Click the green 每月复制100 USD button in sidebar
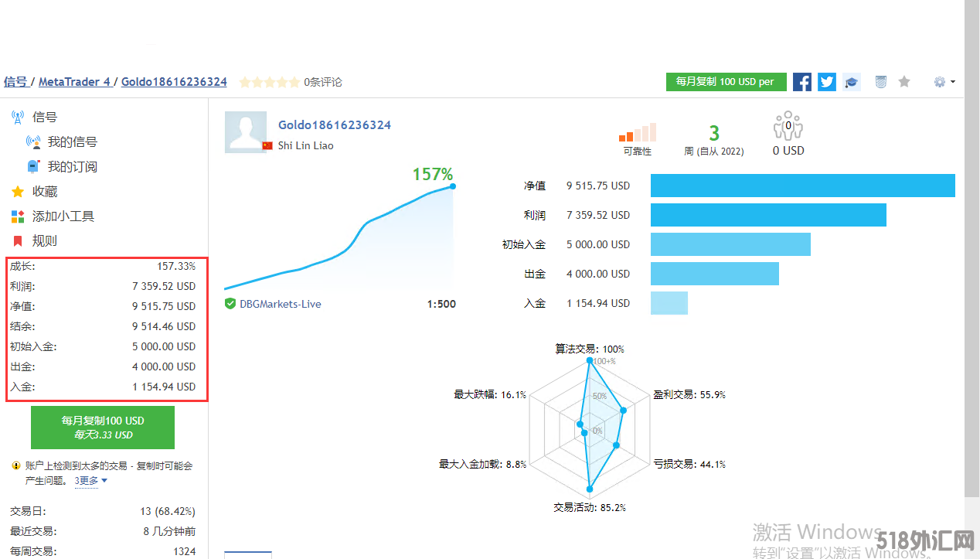This screenshot has width=980, height=559. [103, 428]
